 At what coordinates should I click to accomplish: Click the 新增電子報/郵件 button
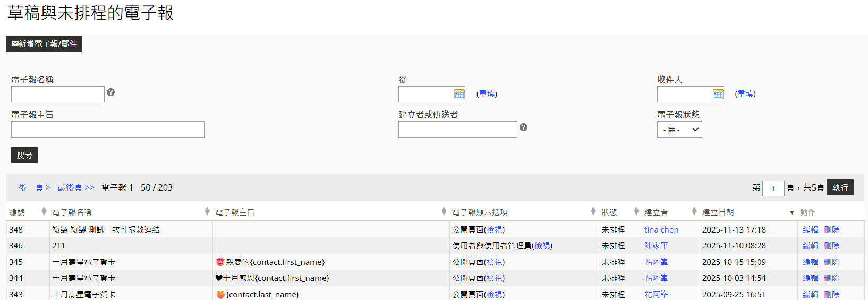tap(45, 44)
